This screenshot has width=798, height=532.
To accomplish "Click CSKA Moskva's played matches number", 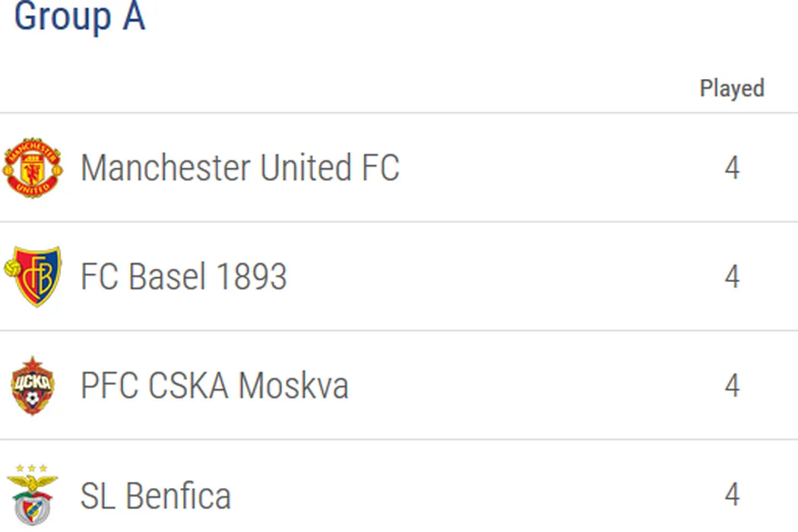I will pyautogui.click(x=731, y=386).
